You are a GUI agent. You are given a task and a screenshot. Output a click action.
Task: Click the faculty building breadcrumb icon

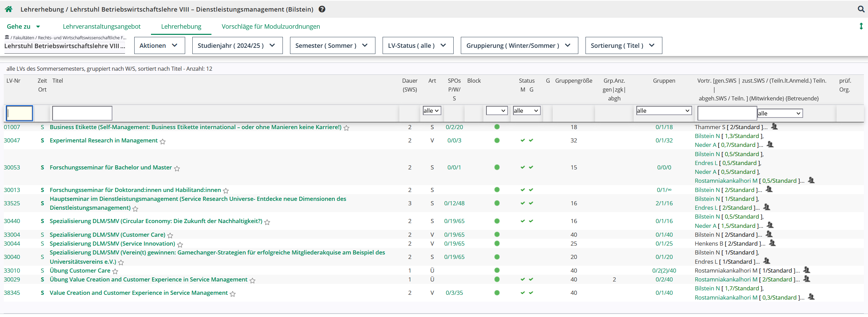pos(7,37)
